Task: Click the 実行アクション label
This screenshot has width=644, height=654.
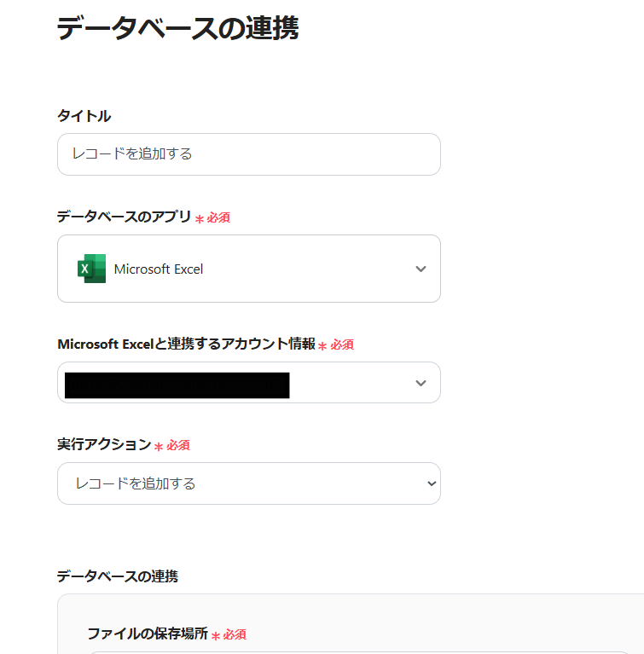Action: (x=103, y=444)
